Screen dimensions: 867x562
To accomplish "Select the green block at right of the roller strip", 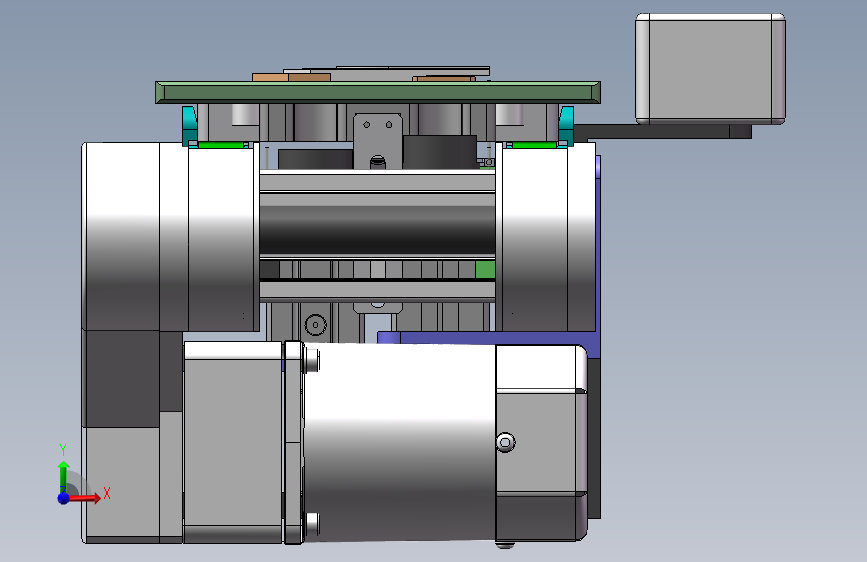I will point(485,269).
